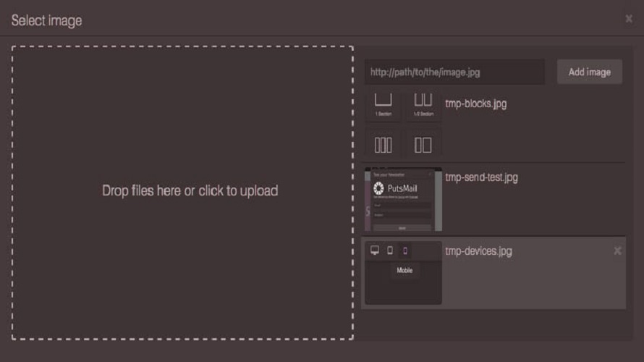Click the purple mobile device icon
The image size is (644, 362).
click(405, 251)
